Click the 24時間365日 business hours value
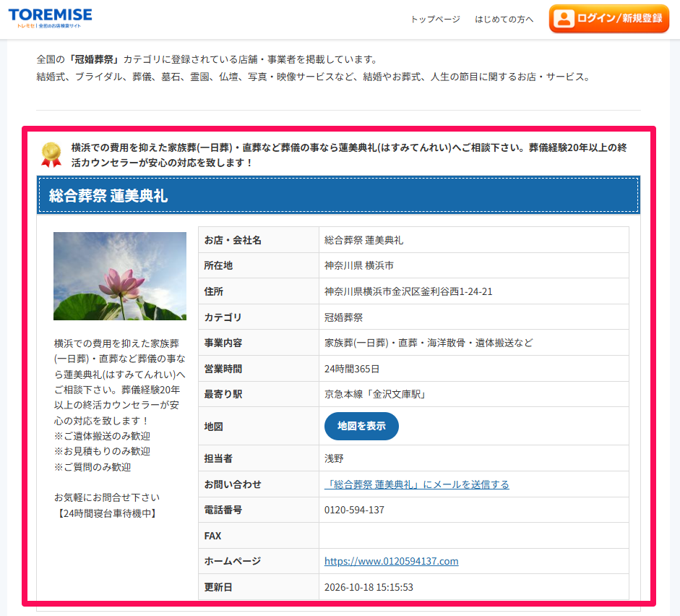 [x=352, y=369]
